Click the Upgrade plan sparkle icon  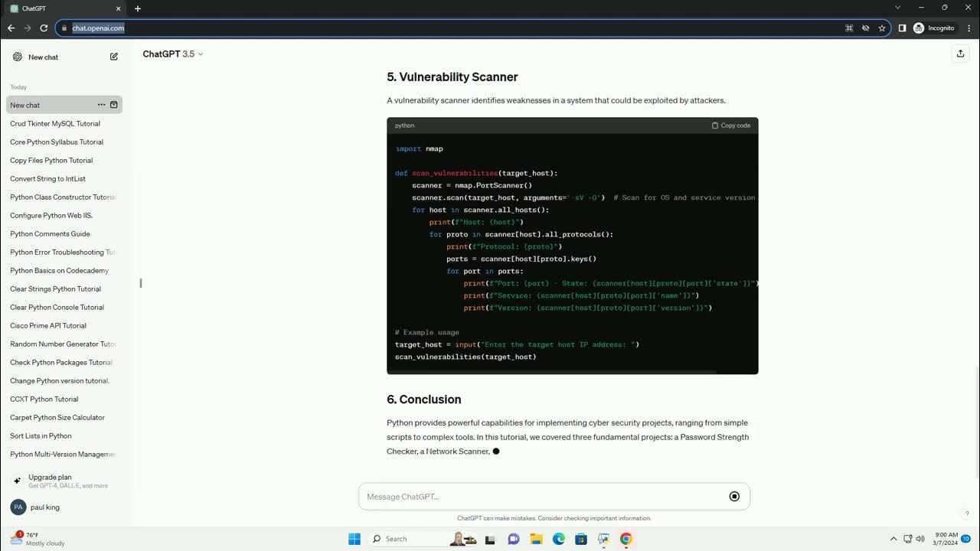(18, 481)
